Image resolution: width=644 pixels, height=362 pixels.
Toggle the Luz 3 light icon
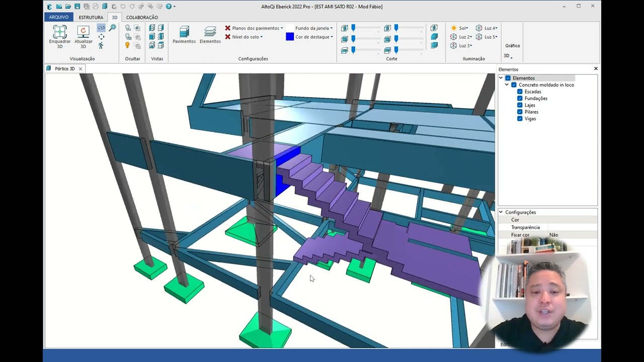[x=454, y=45]
